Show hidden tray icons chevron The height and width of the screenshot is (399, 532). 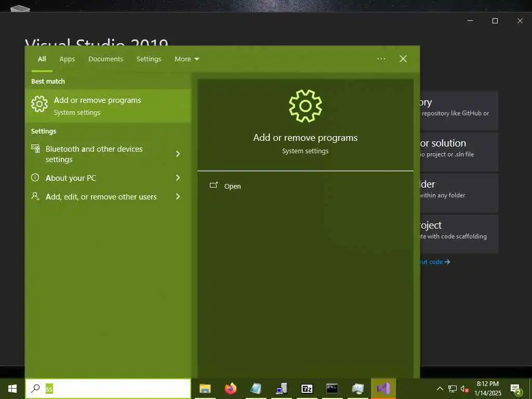[x=440, y=389]
